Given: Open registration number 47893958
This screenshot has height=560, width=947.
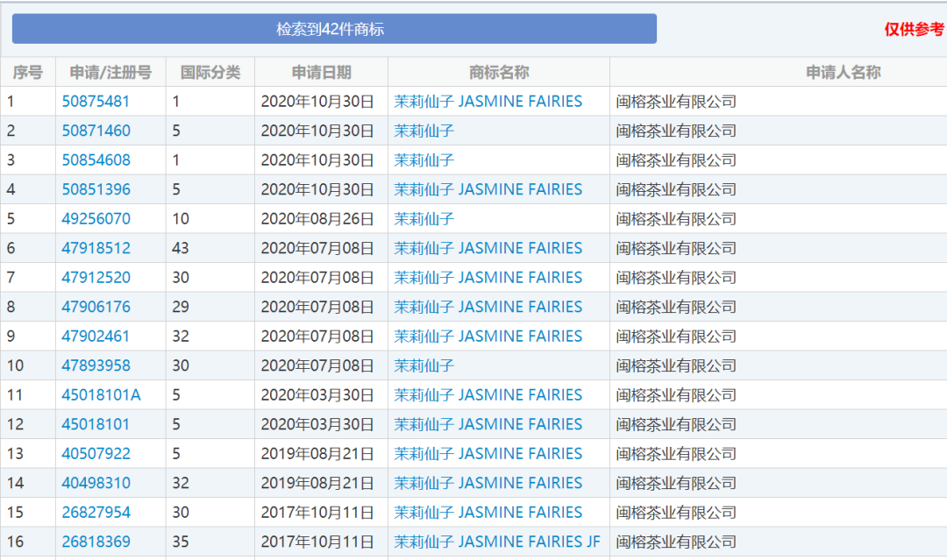Looking at the screenshot, I should tap(96, 365).
